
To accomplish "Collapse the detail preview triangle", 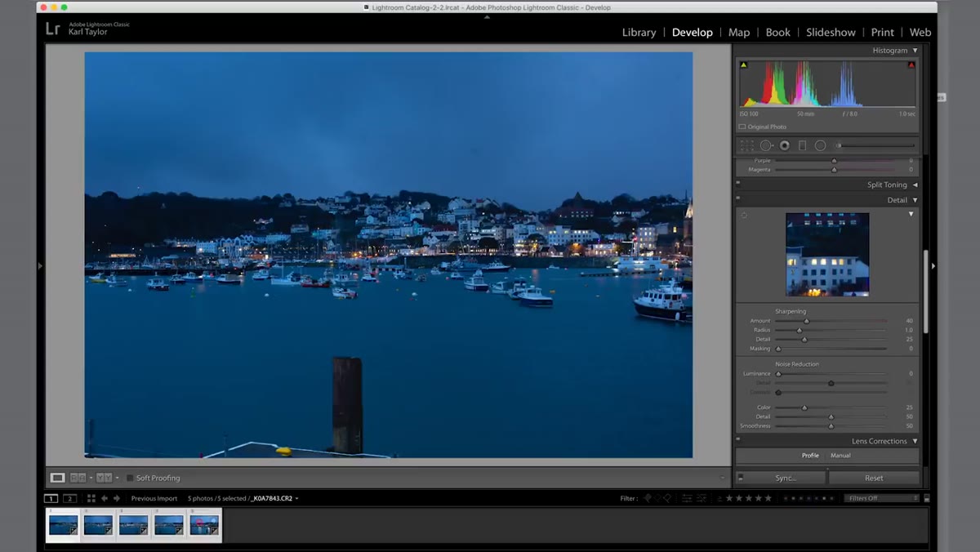I will (911, 215).
